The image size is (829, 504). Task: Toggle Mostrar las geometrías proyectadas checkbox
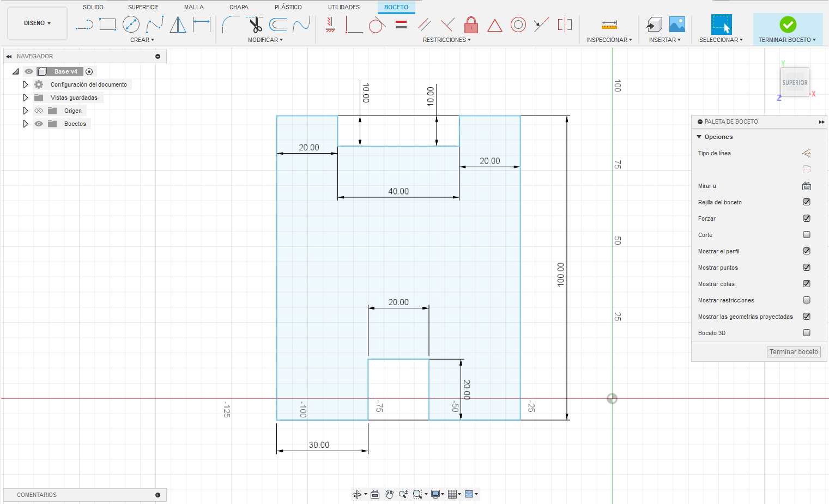[x=807, y=317]
